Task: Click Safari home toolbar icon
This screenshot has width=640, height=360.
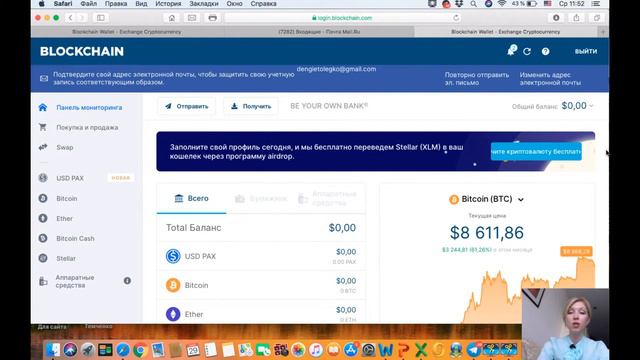Action: pos(172,18)
